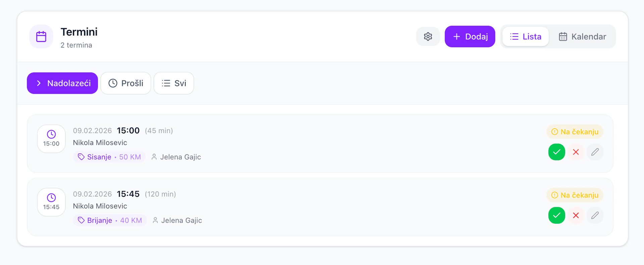This screenshot has height=265, width=644.
Task: Switch to Lista view
Action: coord(526,37)
